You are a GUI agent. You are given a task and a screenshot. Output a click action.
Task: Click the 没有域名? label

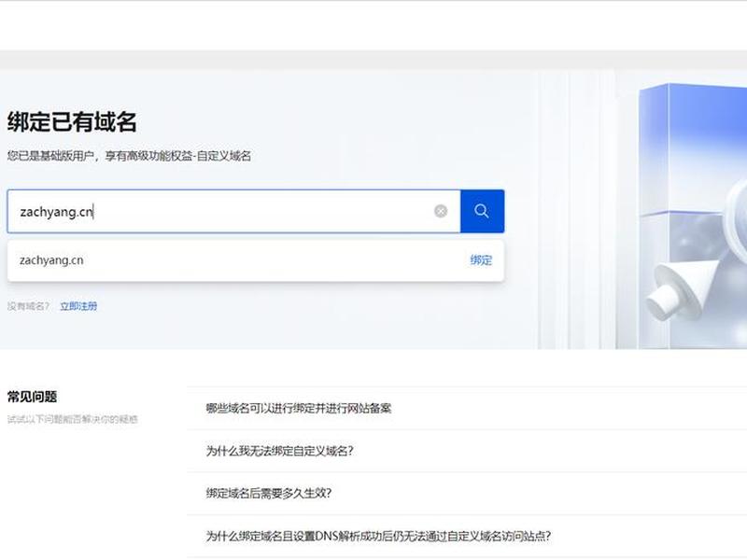click(28, 306)
